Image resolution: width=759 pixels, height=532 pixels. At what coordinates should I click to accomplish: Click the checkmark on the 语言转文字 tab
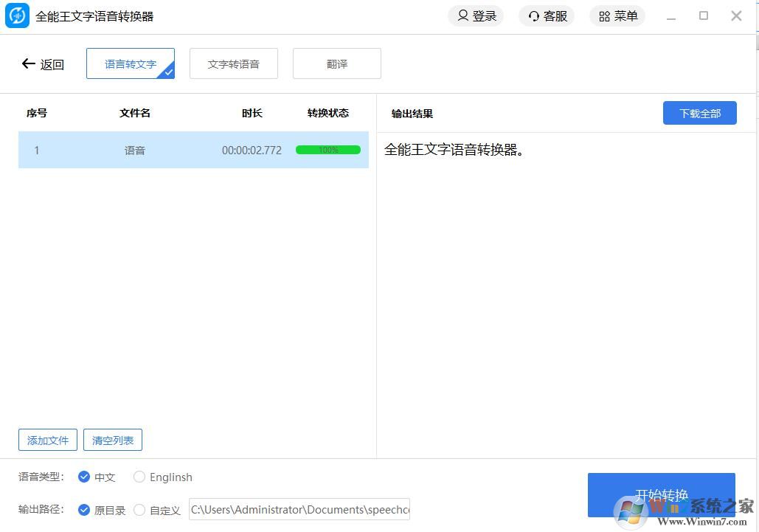(168, 72)
